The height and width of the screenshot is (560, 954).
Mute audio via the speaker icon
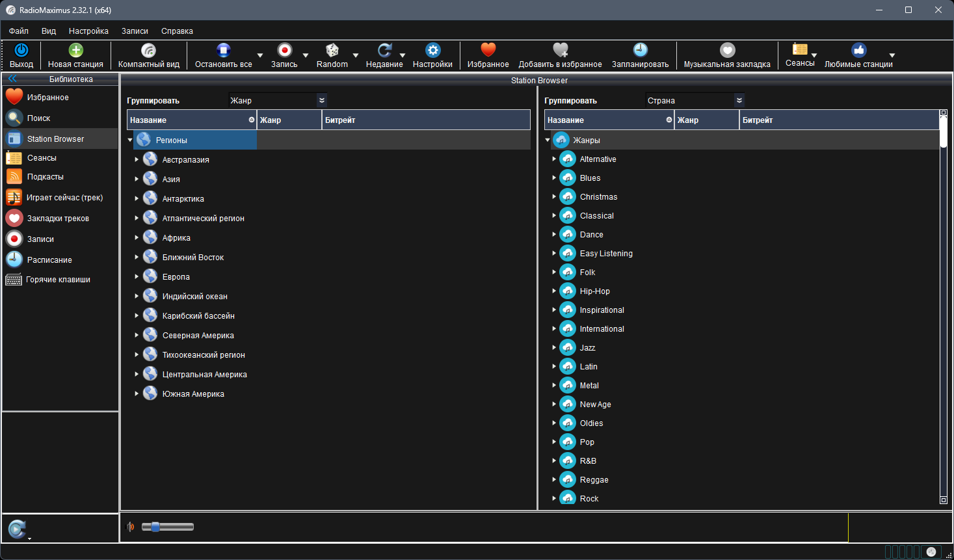(x=129, y=527)
